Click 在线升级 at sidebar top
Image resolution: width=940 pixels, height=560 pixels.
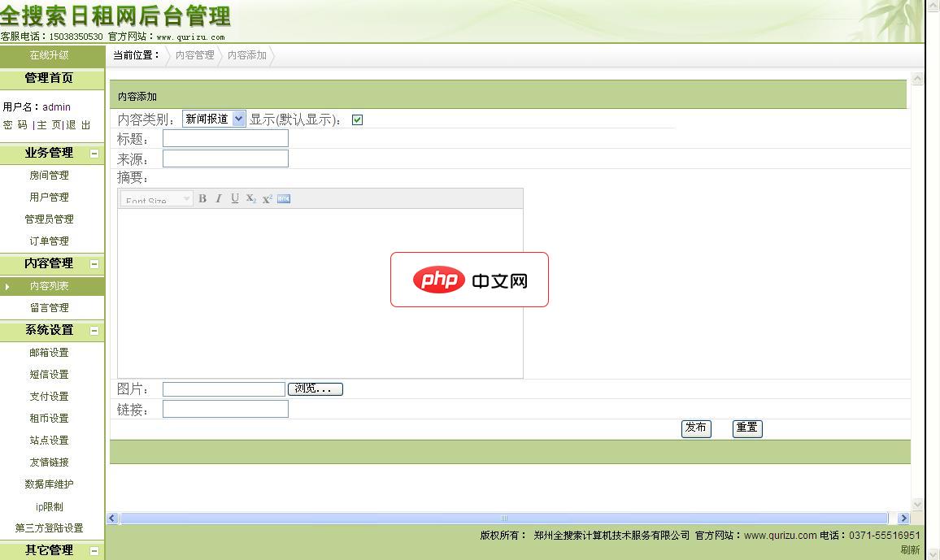pos(49,55)
